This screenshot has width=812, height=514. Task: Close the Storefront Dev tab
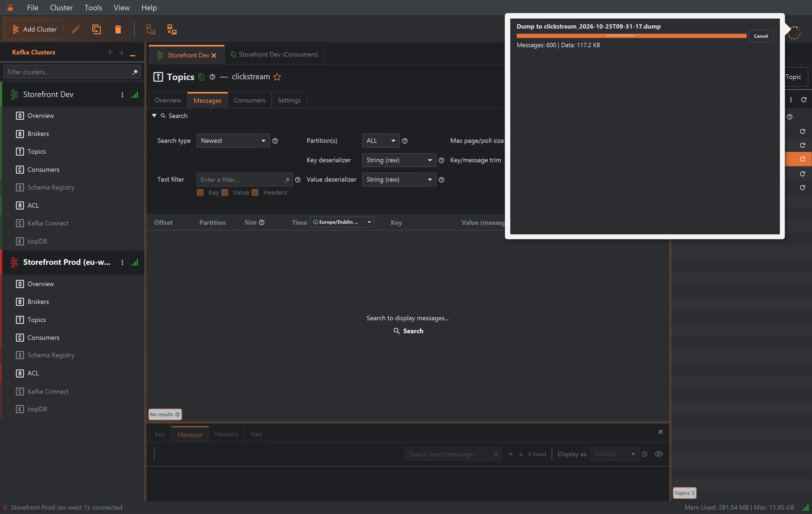214,55
